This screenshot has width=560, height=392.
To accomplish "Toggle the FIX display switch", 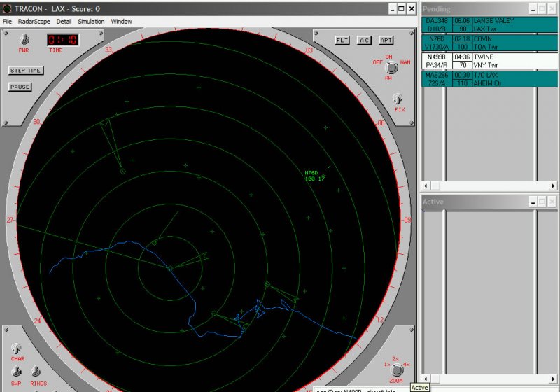I will 398,99.
